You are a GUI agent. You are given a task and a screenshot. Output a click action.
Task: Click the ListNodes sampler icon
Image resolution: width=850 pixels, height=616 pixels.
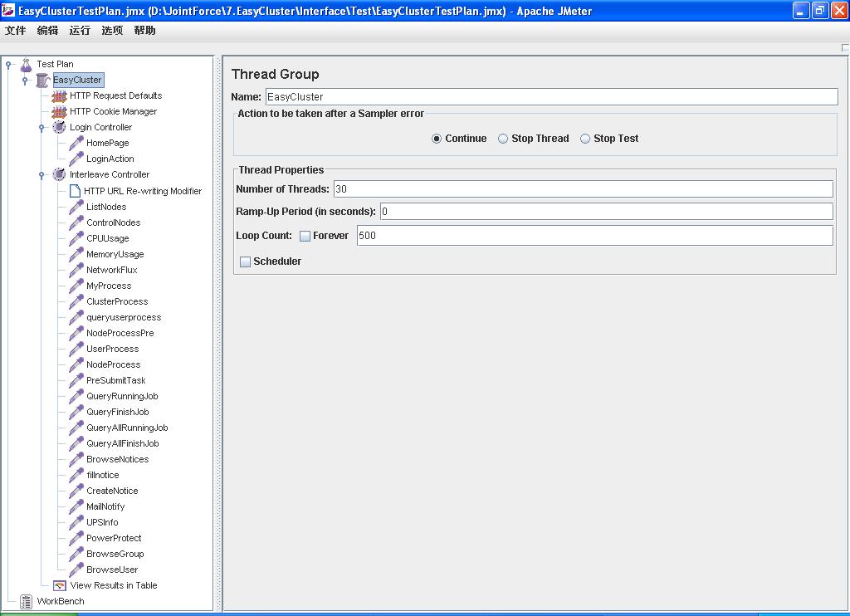(x=76, y=208)
